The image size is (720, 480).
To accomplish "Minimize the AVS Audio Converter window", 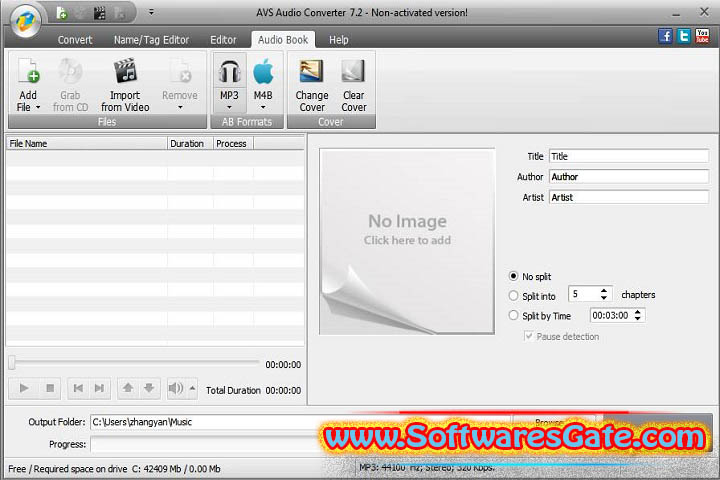I will 676,14.
